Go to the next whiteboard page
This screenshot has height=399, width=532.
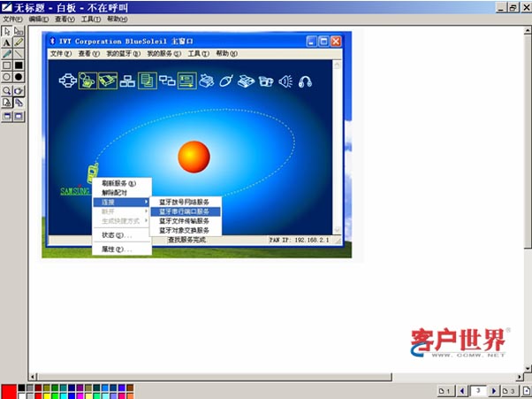pyautogui.click(x=493, y=390)
